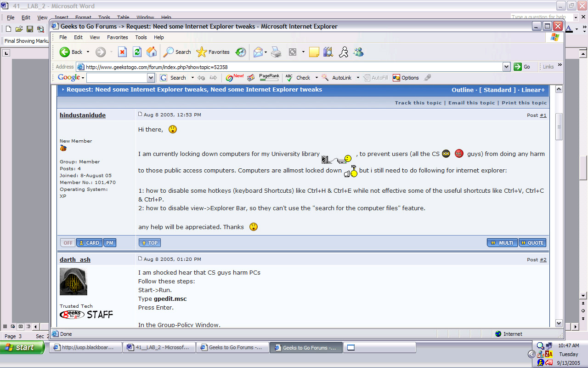Open the IE View menu
This screenshot has height=368, width=588.
pyautogui.click(x=95, y=37)
